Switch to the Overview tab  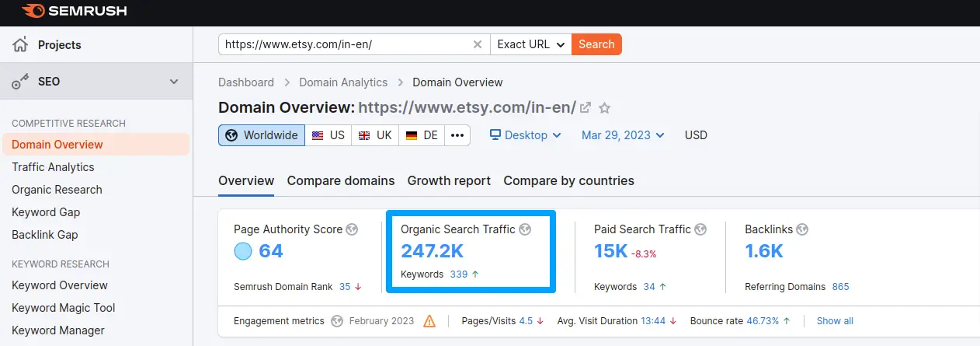coord(246,180)
